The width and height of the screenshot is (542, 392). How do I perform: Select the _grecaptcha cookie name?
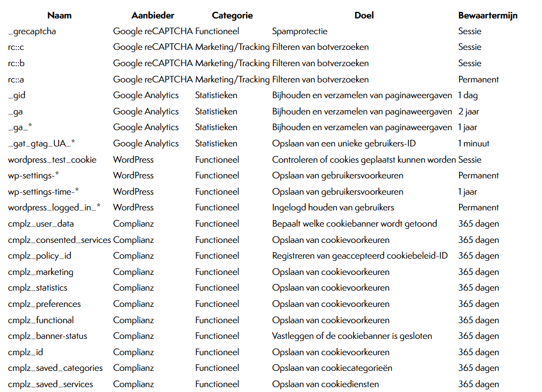pyautogui.click(x=32, y=31)
